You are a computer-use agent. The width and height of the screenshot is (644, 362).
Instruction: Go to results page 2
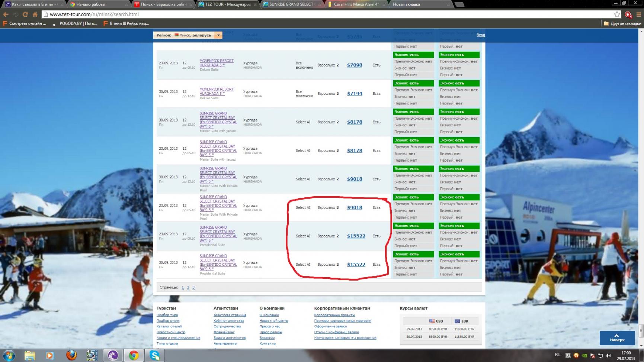click(x=188, y=287)
